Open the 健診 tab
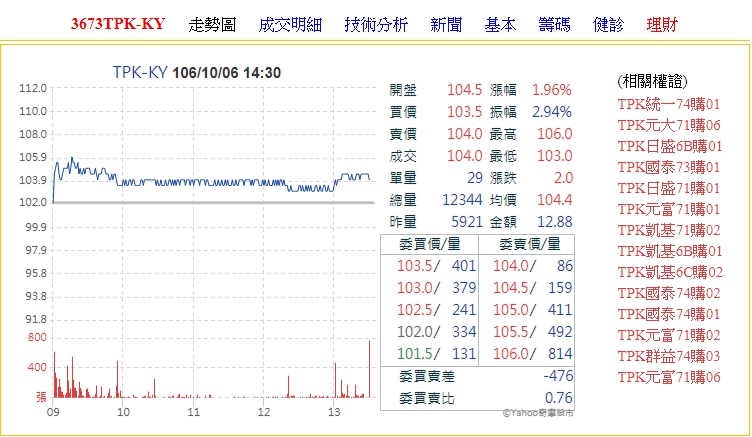Image resolution: width=752 pixels, height=437 pixels. [609, 24]
